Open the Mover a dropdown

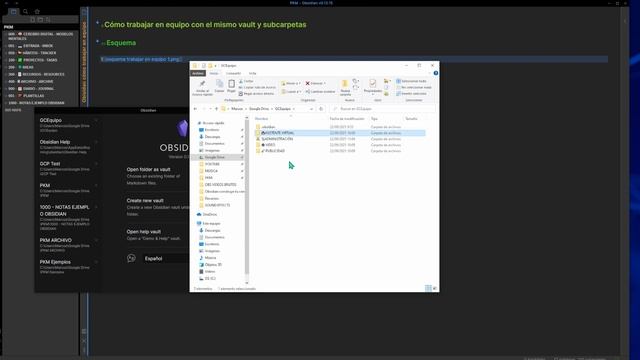pyautogui.click(x=291, y=83)
